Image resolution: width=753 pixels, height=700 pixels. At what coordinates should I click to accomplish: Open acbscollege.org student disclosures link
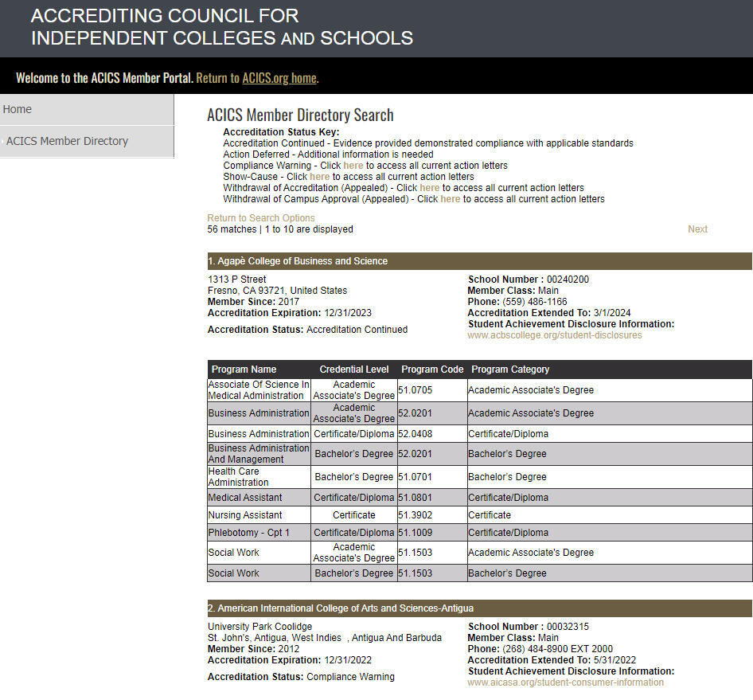554,335
